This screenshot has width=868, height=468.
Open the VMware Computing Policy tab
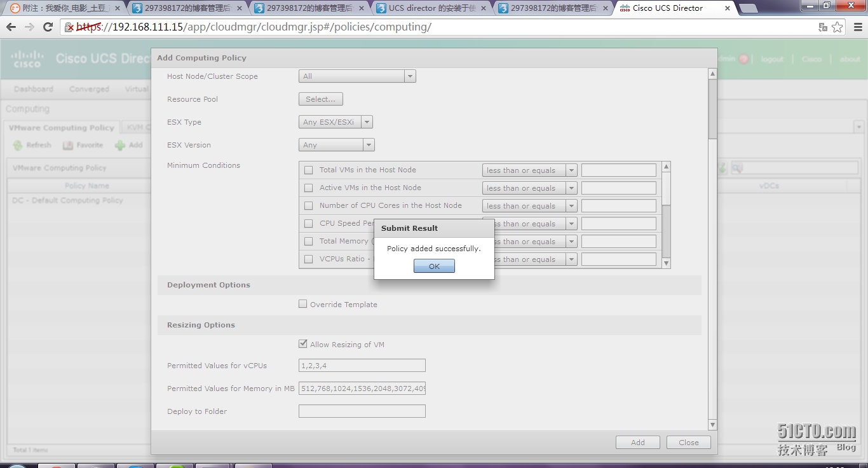click(x=62, y=128)
